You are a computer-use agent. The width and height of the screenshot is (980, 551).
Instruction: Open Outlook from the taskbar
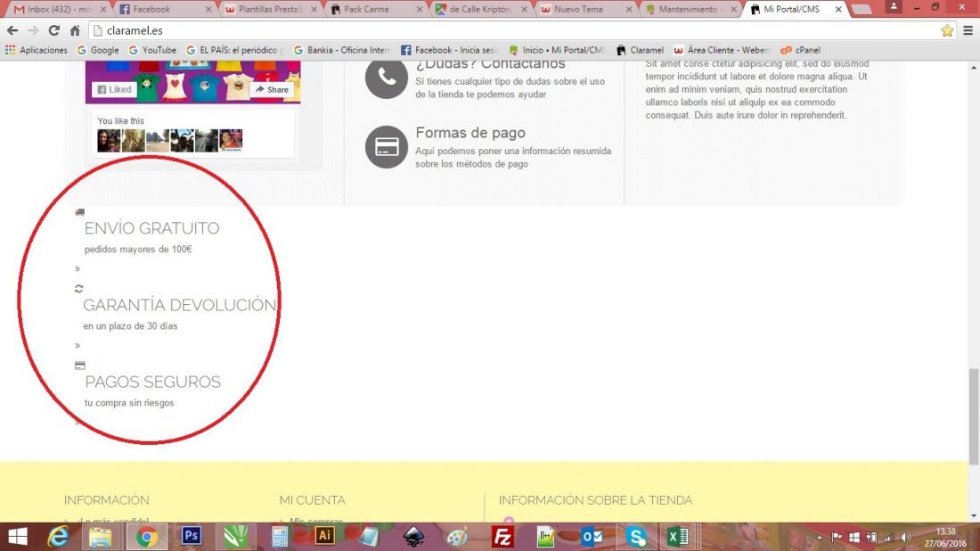click(x=592, y=537)
